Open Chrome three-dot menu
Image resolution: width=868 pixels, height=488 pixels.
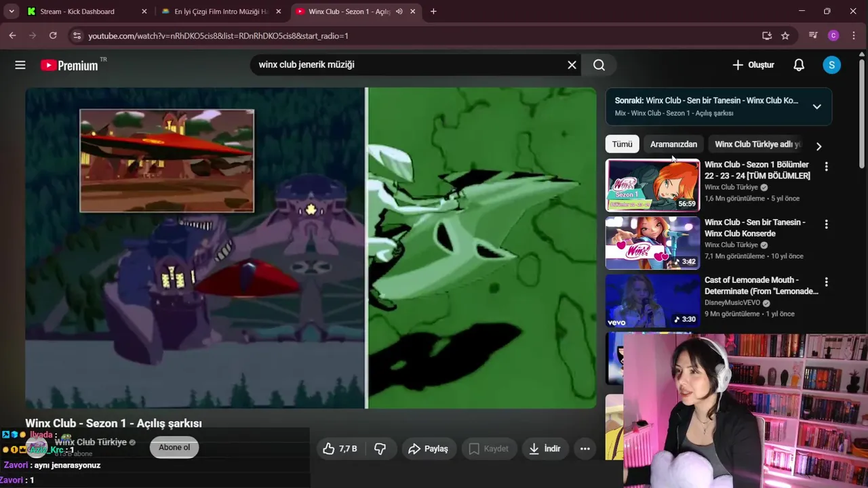pos(854,35)
